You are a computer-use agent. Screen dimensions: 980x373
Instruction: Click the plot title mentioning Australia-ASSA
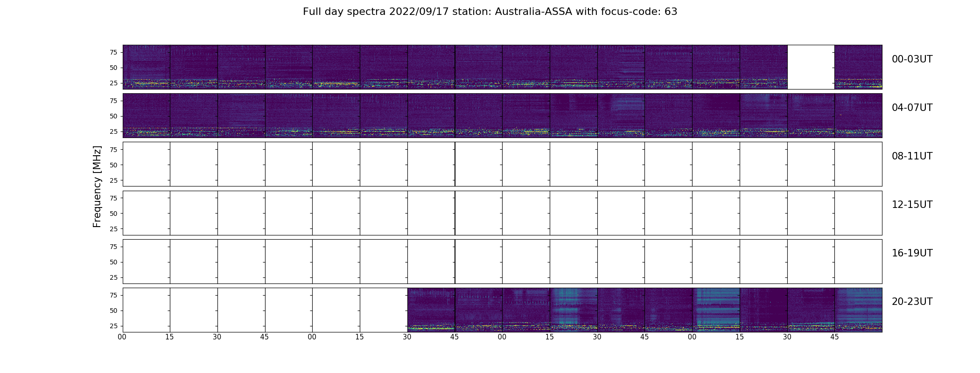coord(490,12)
